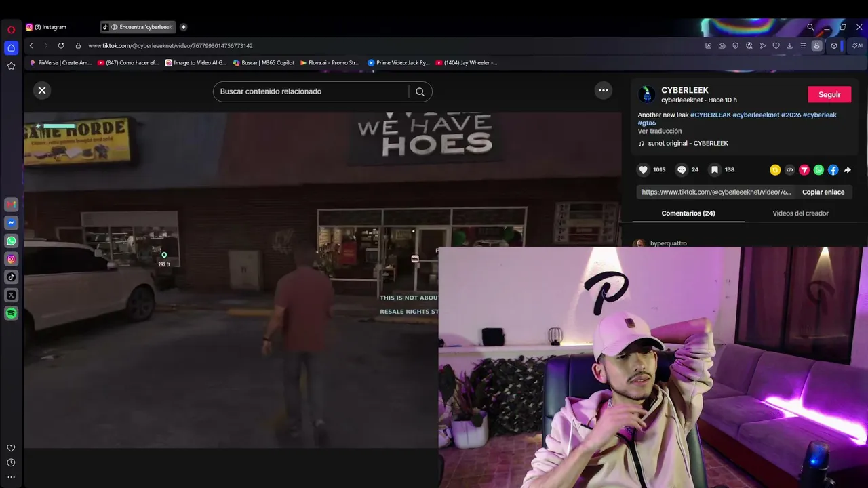Image resolution: width=868 pixels, height=488 pixels.
Task: Share the video to Facebook
Action: point(833,170)
